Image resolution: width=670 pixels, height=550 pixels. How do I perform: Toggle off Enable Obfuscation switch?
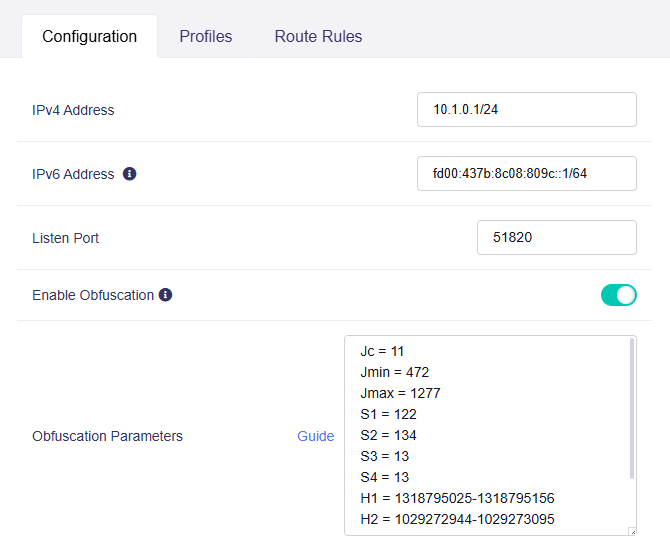point(619,295)
